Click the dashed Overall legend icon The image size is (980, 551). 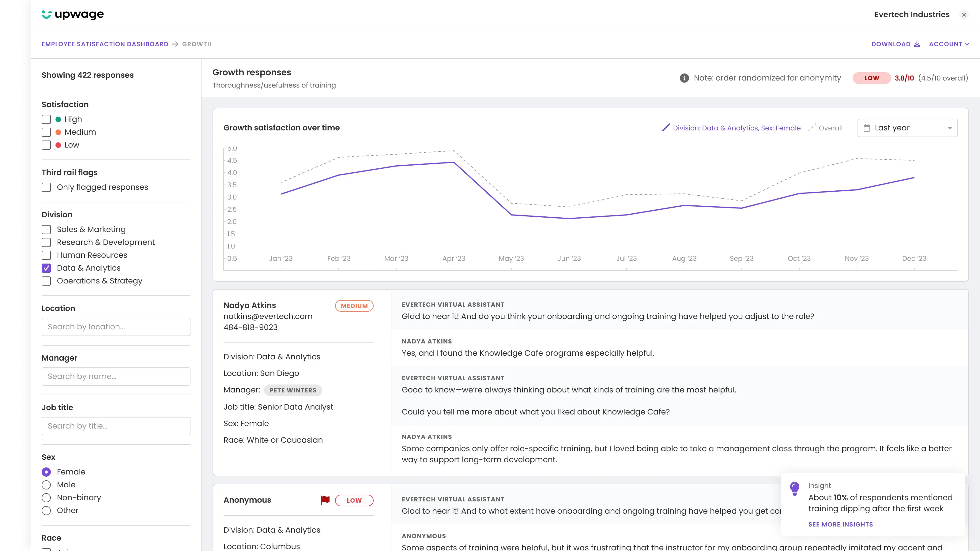[x=812, y=128]
